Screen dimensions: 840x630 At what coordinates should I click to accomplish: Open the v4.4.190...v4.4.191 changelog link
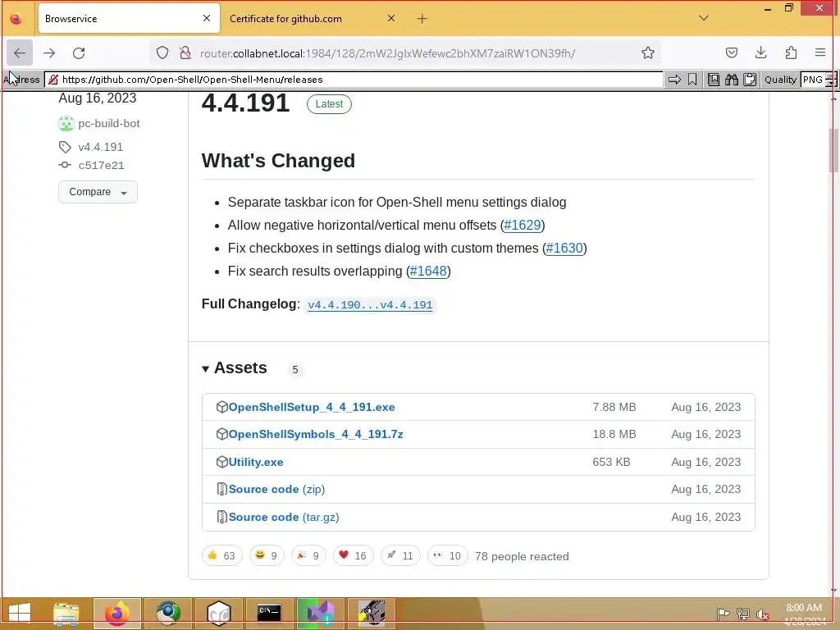tap(370, 305)
